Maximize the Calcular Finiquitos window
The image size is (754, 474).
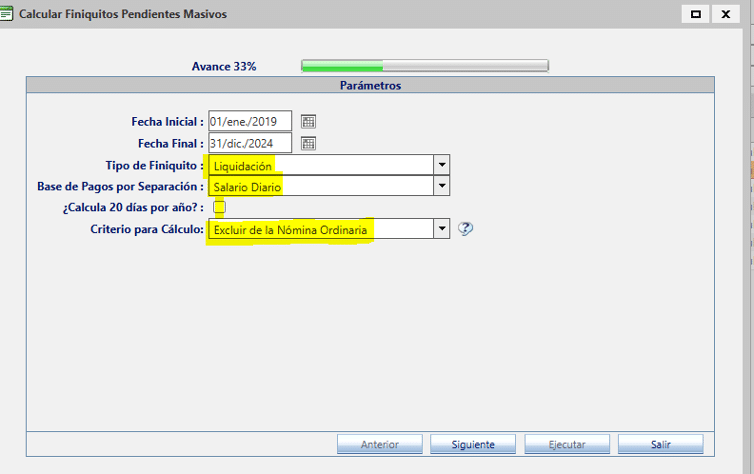[x=695, y=14]
